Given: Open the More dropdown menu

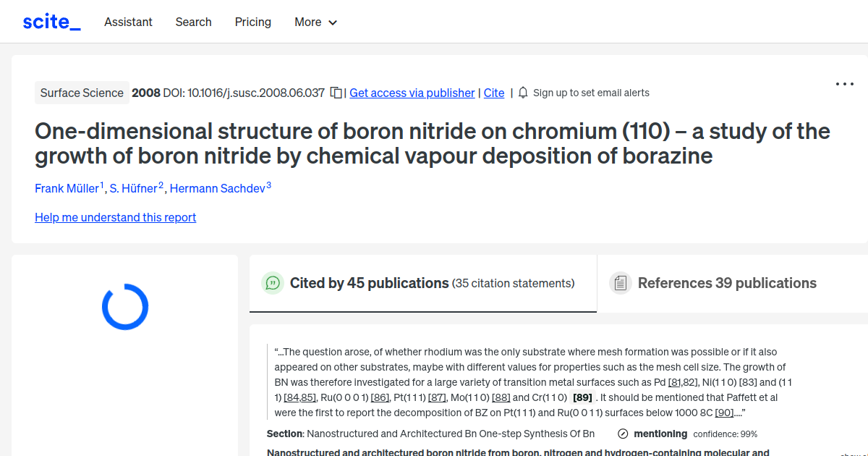Looking at the screenshot, I should coord(315,22).
